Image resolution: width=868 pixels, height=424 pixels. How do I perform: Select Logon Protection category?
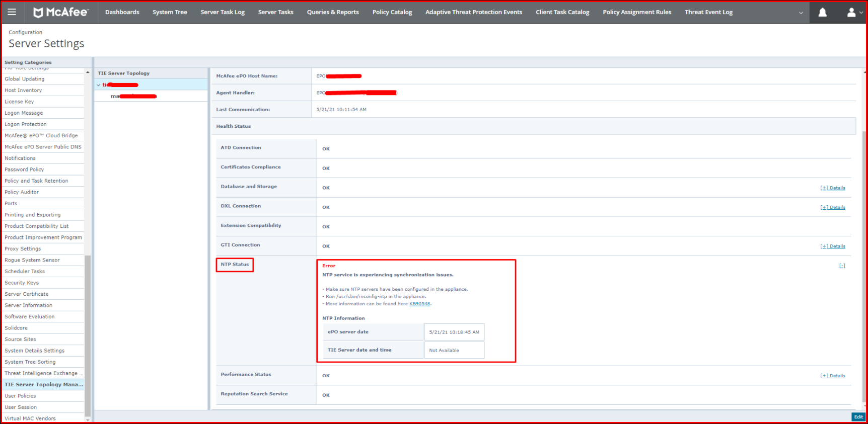43,124
